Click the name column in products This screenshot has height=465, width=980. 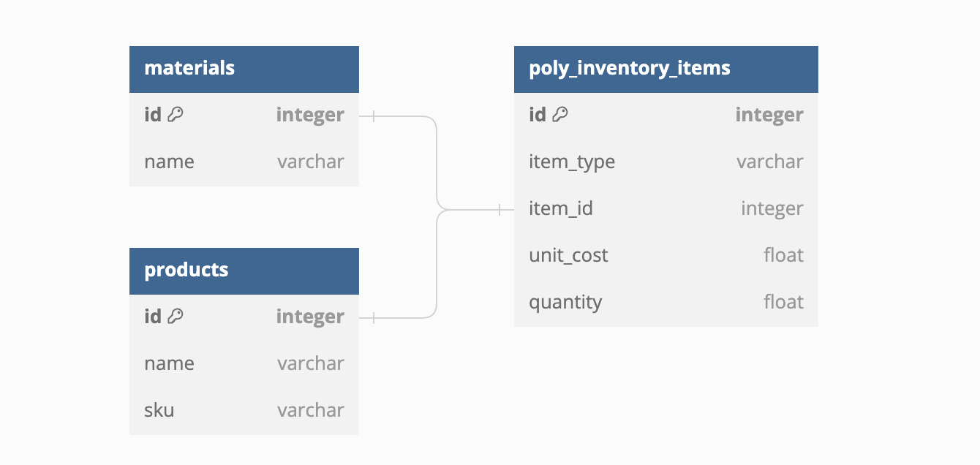click(x=170, y=363)
